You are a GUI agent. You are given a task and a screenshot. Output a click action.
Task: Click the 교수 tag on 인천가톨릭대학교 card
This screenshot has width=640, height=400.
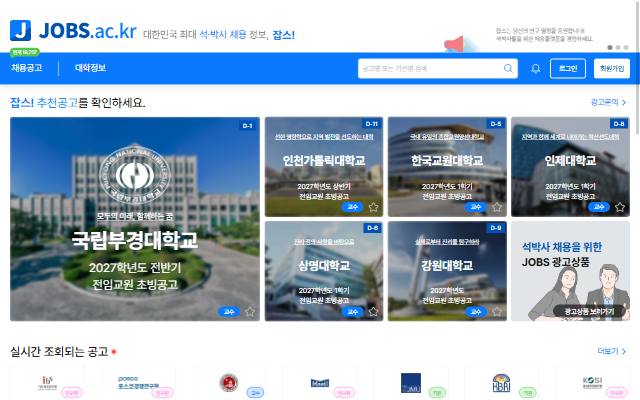point(353,207)
